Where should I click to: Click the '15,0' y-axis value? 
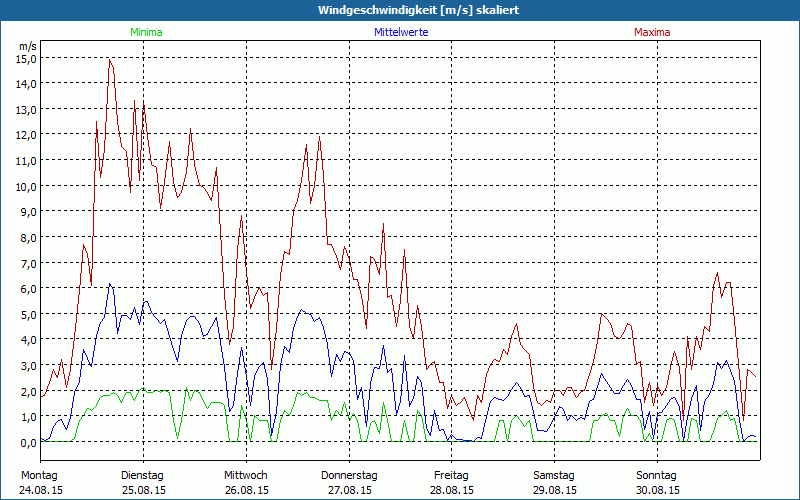(x=27, y=59)
